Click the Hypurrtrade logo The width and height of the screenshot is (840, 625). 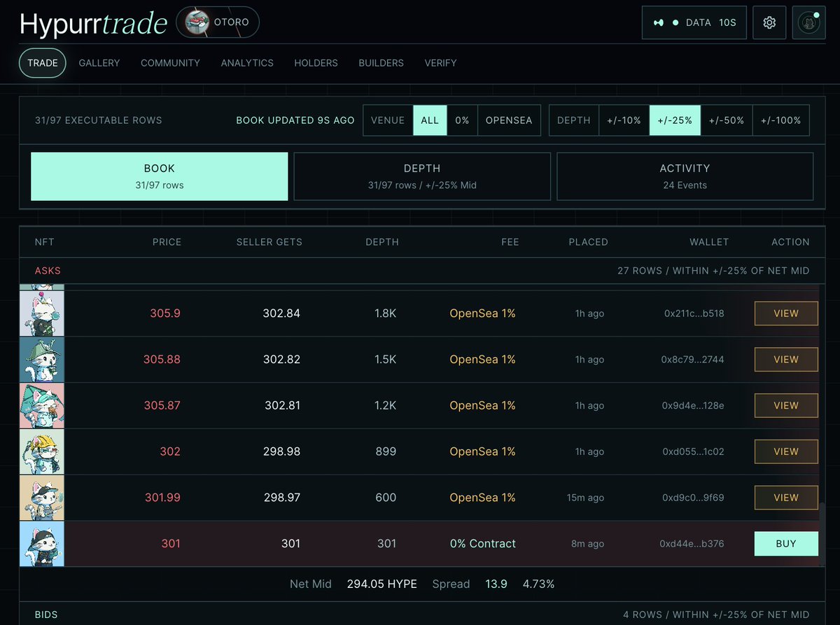click(93, 23)
